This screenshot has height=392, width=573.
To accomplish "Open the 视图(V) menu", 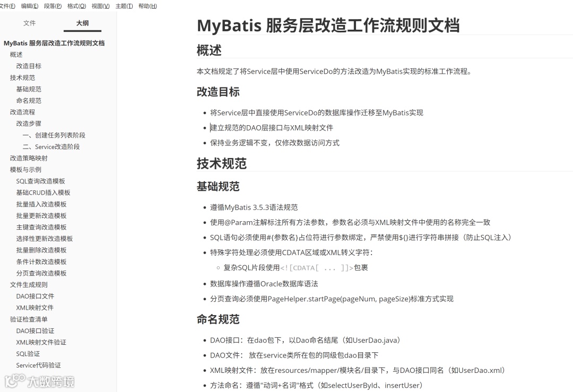I will tap(100, 6).
